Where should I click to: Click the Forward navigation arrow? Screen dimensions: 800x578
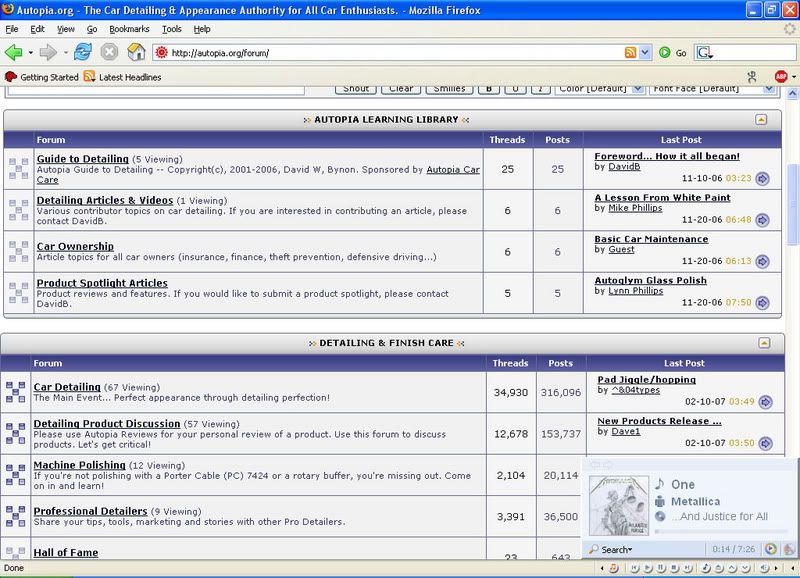coord(49,52)
